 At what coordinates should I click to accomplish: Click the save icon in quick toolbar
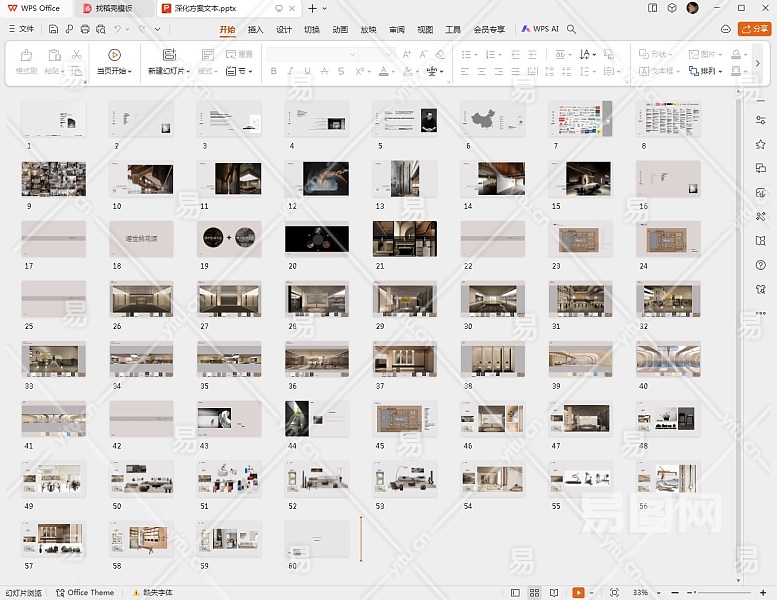click(x=55, y=29)
